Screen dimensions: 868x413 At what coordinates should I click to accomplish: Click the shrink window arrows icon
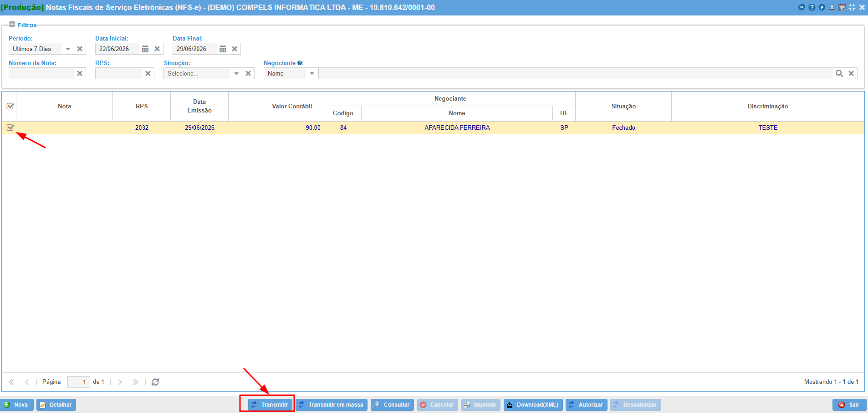852,7
